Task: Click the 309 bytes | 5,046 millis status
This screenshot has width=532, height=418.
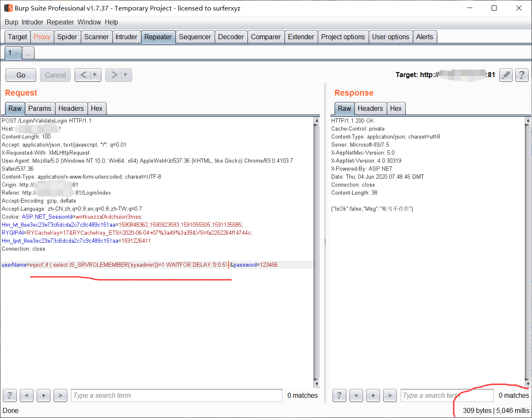Action: 496,410
